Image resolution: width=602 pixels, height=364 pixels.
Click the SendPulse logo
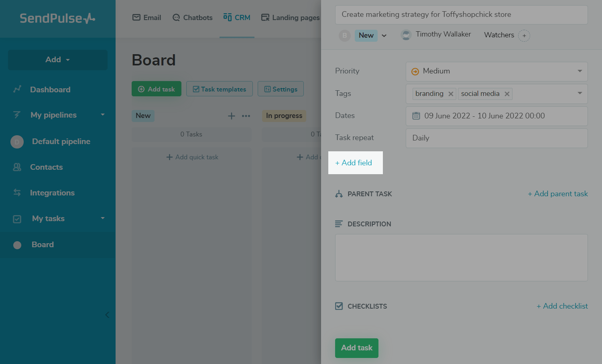click(x=57, y=18)
